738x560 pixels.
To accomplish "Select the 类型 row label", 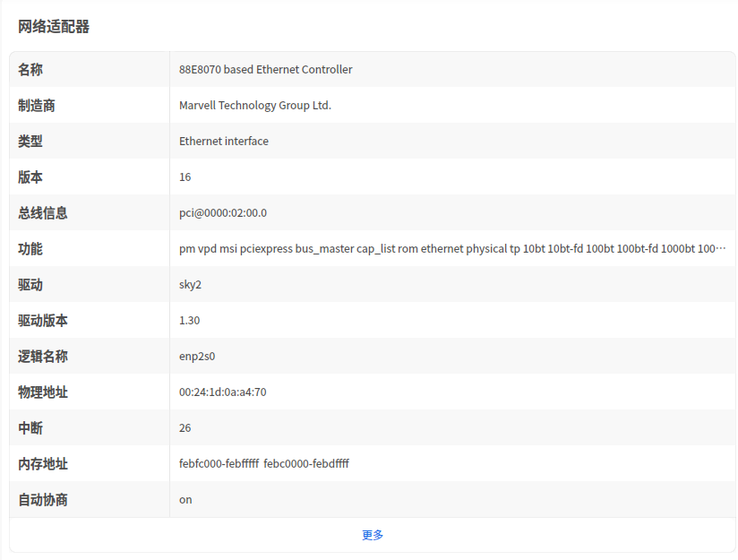I will (x=30, y=142).
